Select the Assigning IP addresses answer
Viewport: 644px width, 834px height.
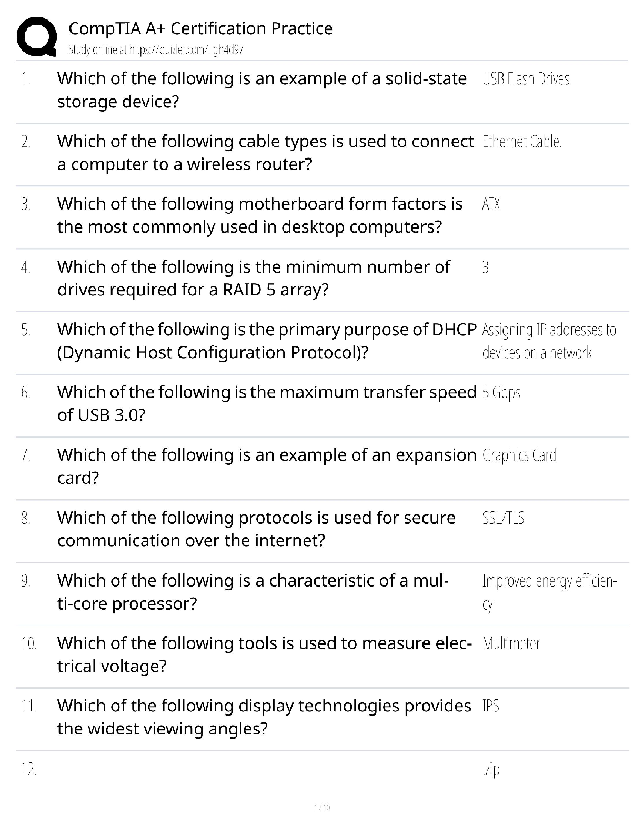pos(549,341)
